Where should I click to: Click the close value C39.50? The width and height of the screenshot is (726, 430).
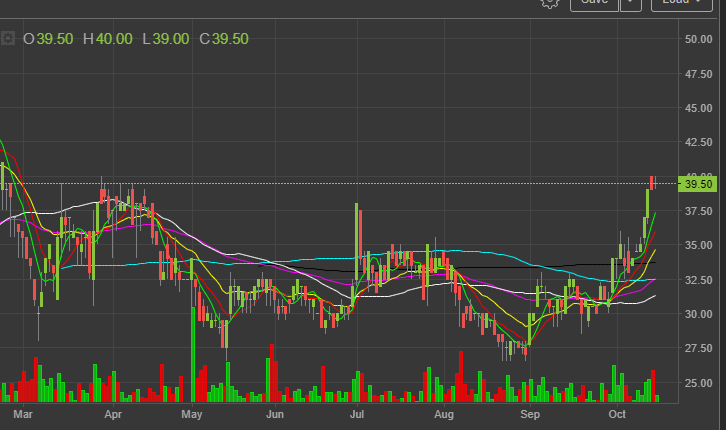point(224,39)
